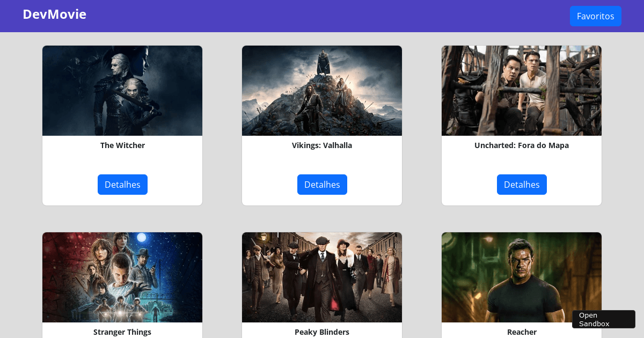Screen dimensions: 644x338
Task: Select the title text "Vikings: Valhalla"
Action: [322, 145]
